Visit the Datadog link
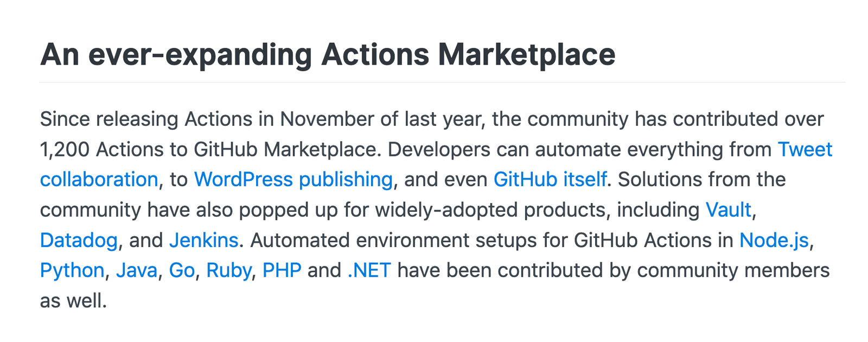 pyautogui.click(x=79, y=240)
